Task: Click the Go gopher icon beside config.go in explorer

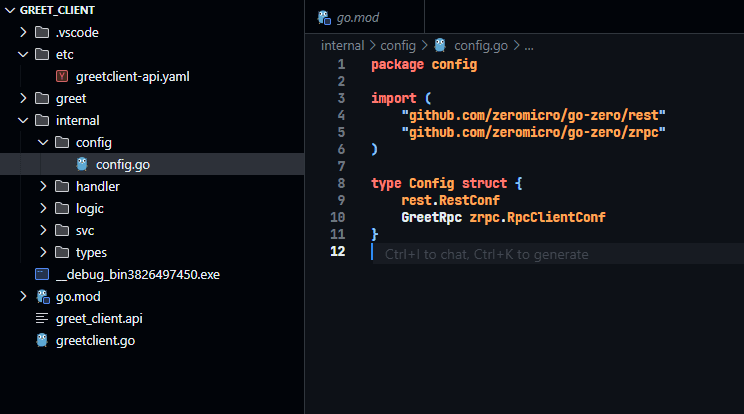Action: coord(82,164)
